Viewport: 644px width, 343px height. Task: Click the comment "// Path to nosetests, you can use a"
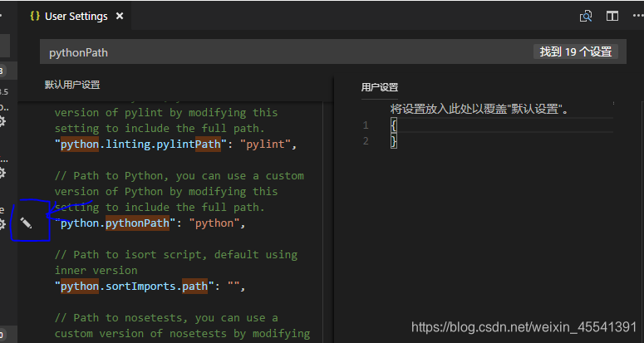pyautogui.click(x=166, y=318)
